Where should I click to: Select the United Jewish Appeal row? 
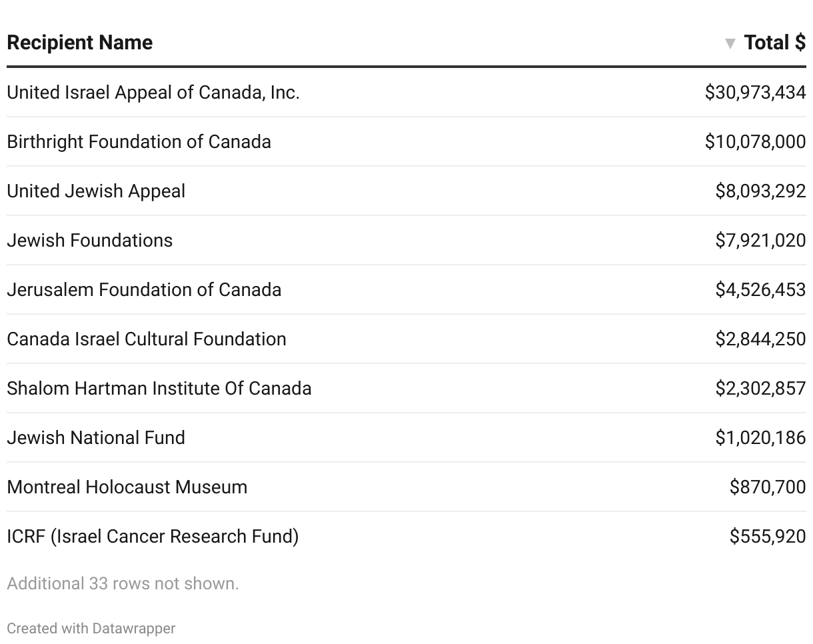pos(96,191)
